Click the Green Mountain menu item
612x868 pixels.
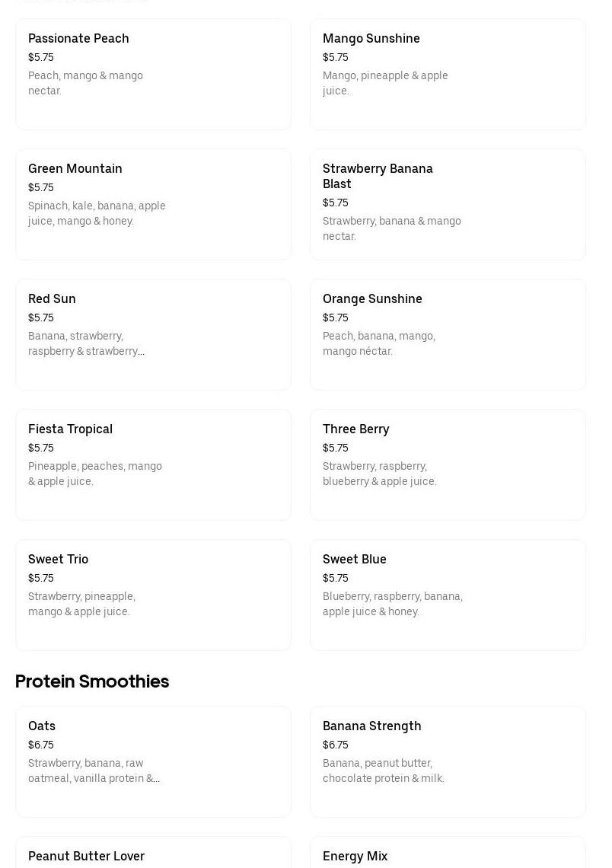(x=153, y=204)
